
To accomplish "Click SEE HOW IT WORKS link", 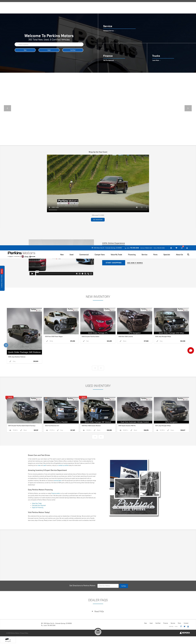I will 135,263.
